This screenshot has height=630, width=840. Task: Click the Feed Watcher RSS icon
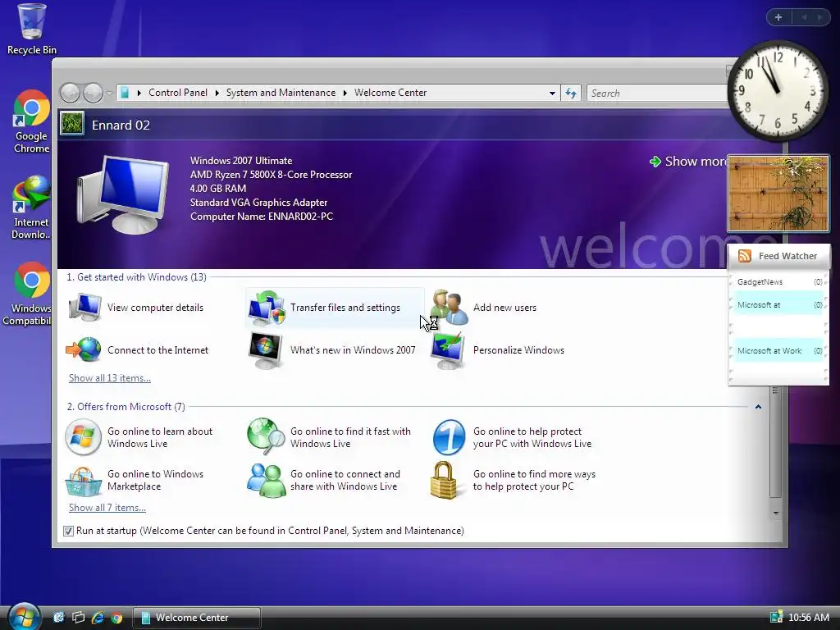(x=745, y=256)
